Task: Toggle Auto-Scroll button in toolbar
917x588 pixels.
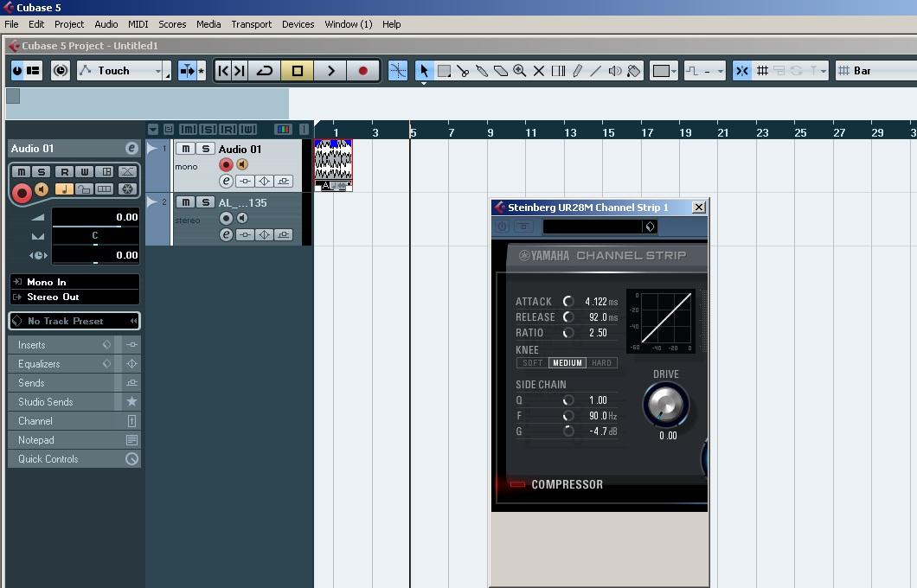Action: (x=189, y=71)
